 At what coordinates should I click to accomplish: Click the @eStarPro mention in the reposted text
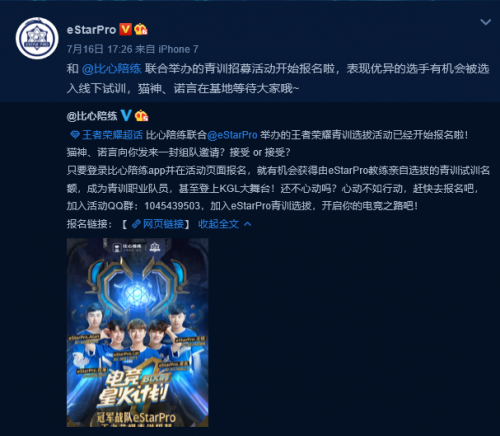[x=232, y=135]
